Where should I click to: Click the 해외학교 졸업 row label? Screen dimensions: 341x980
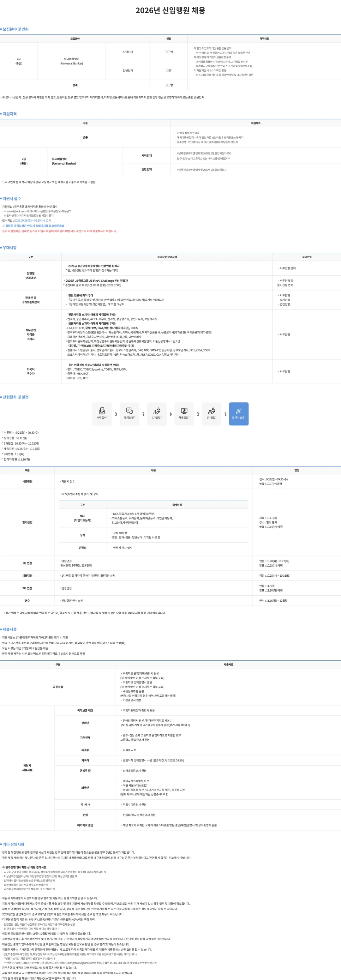(x=85, y=825)
